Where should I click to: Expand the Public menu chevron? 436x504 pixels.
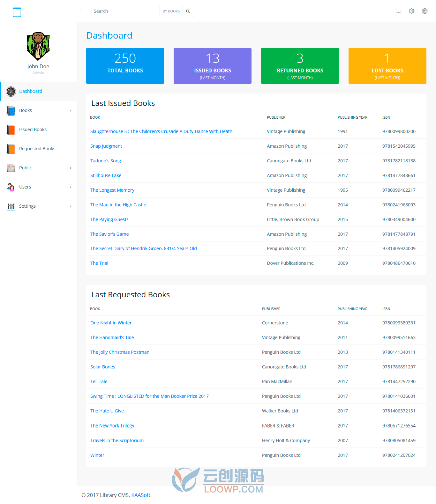pyautogui.click(x=71, y=168)
